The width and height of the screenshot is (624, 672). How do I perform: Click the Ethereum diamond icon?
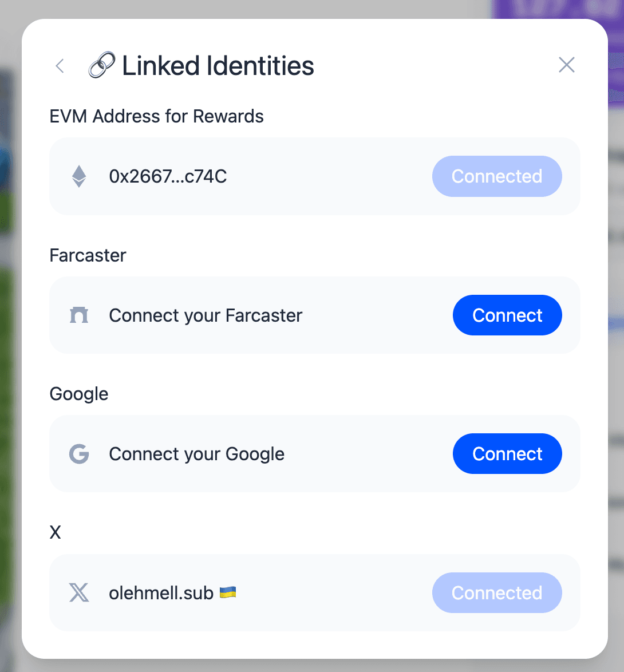[x=79, y=176]
